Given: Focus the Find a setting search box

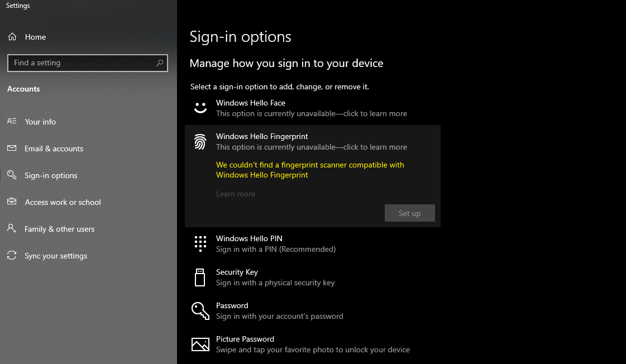Looking at the screenshot, I should 88,63.
